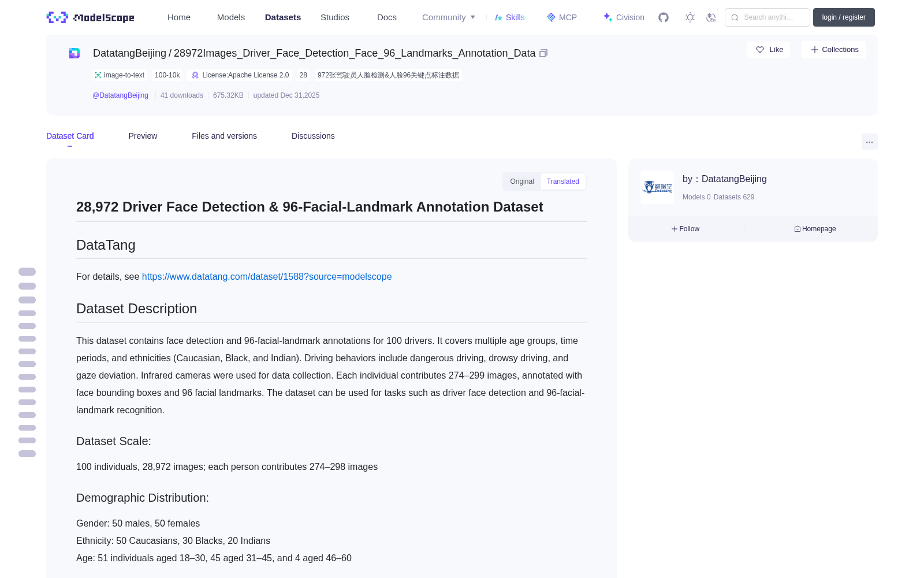Image resolution: width=924 pixels, height=578 pixels.
Task: Click the 'DataTang' heading
Action: [x=106, y=245]
